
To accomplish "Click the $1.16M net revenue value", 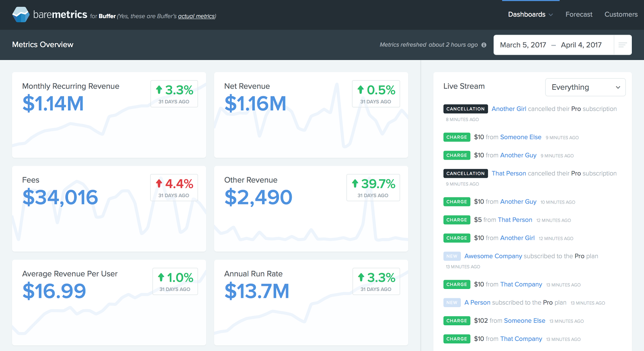I will pyautogui.click(x=255, y=104).
